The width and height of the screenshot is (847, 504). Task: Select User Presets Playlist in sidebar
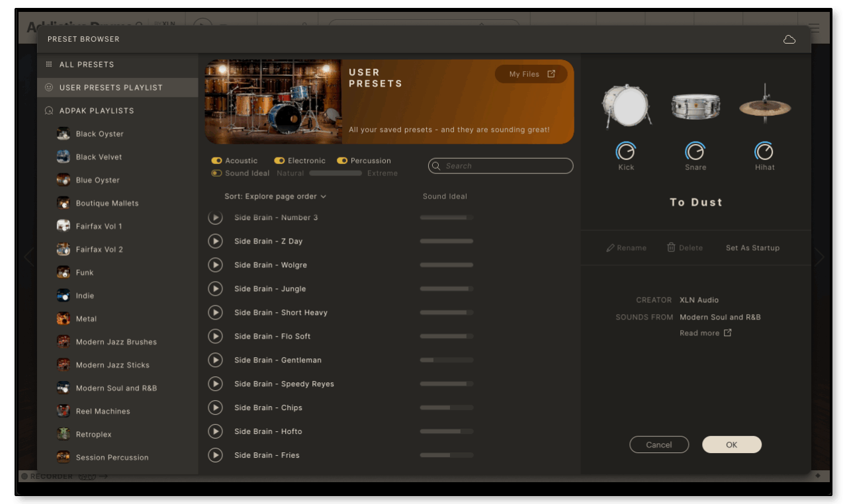click(118, 88)
